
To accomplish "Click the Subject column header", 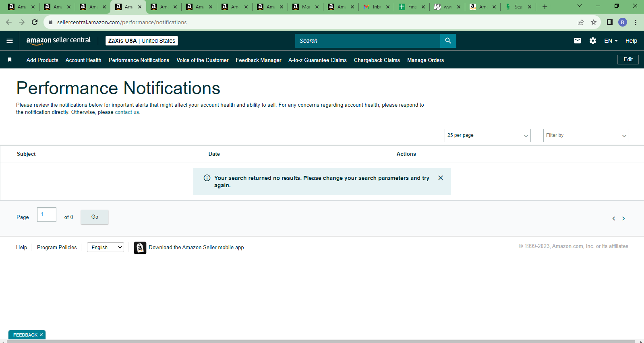I will pos(26,154).
